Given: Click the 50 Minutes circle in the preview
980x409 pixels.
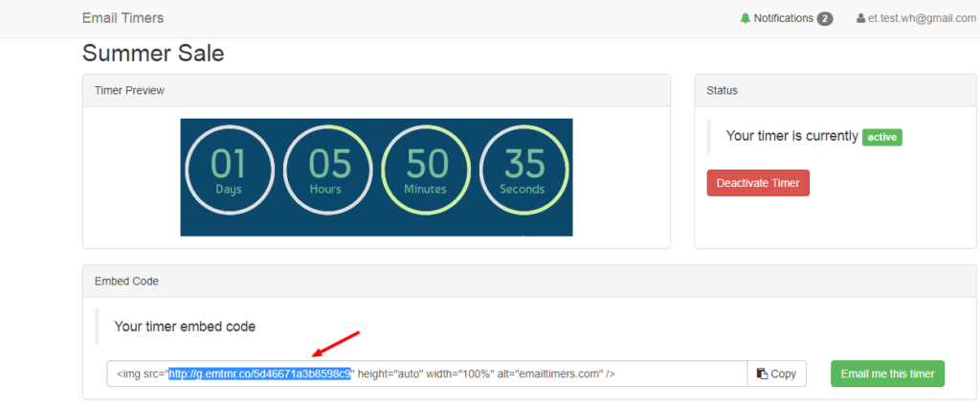Looking at the screenshot, I should point(426,170).
